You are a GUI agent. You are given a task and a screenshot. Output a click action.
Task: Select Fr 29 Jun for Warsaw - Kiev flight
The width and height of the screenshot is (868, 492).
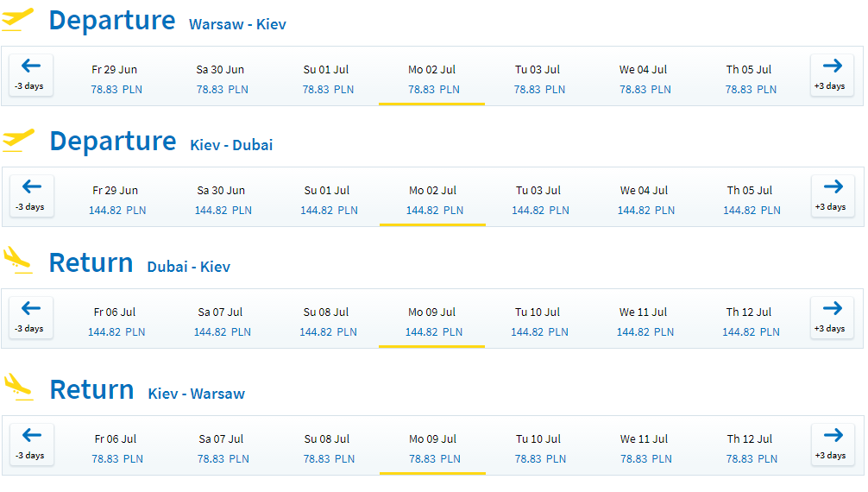coord(115,79)
